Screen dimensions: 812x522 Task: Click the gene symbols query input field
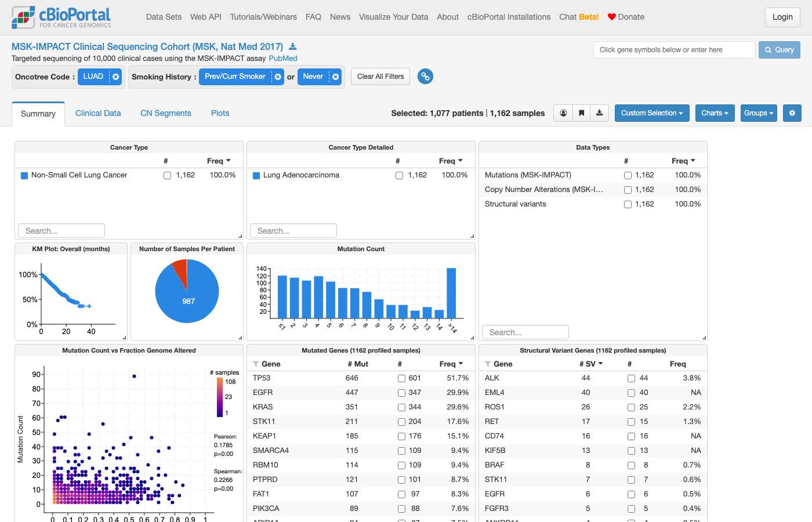point(674,50)
